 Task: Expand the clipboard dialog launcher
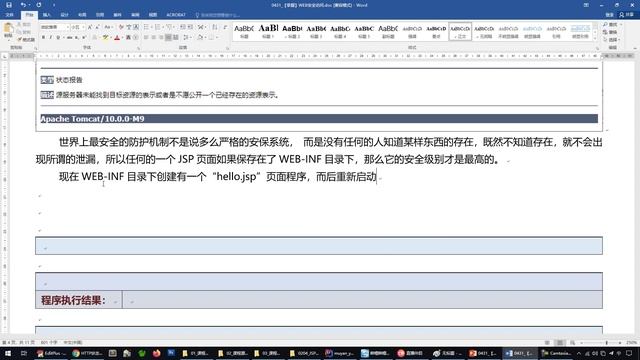point(36,48)
